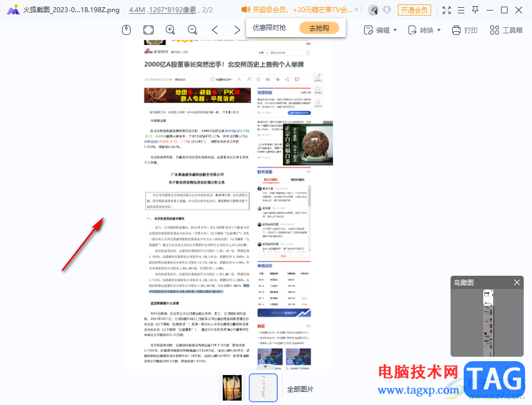Open the hamburger main menu
532x405 pixels.
(x=461, y=10)
